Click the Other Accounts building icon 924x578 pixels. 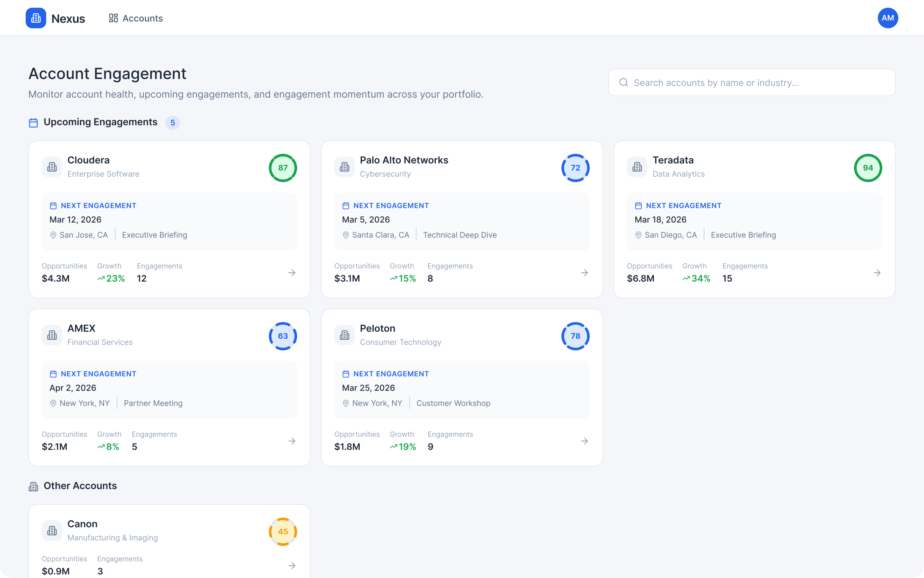pyautogui.click(x=33, y=486)
